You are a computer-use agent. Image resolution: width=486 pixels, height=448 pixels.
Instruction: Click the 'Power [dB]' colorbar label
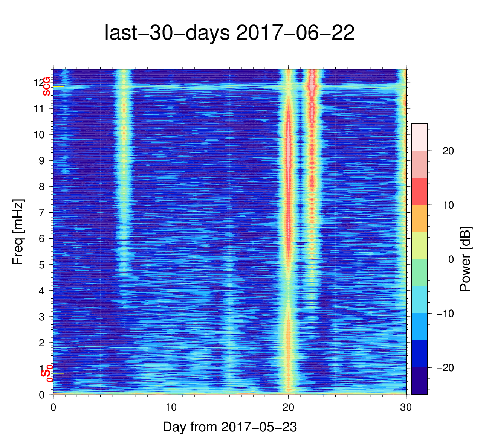[466, 259]
